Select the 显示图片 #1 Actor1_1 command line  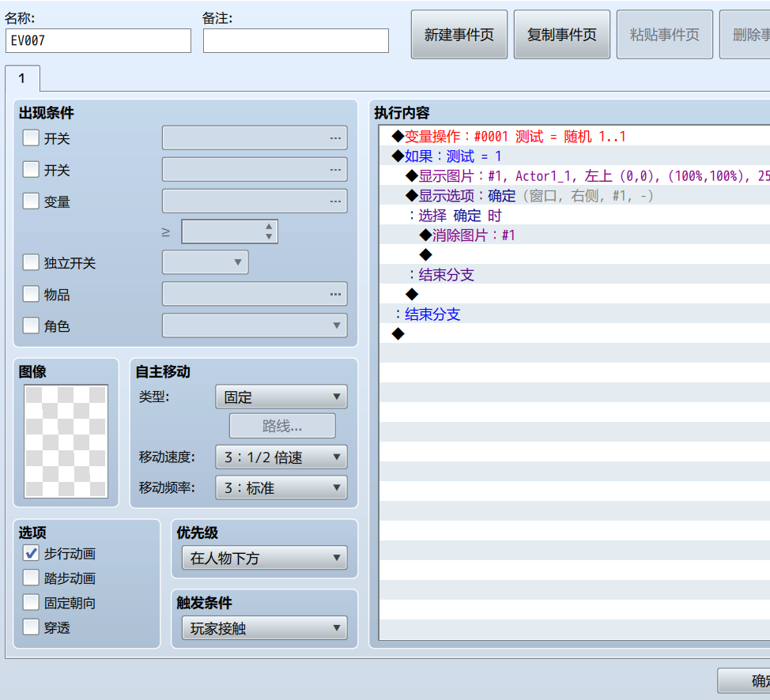click(575, 175)
